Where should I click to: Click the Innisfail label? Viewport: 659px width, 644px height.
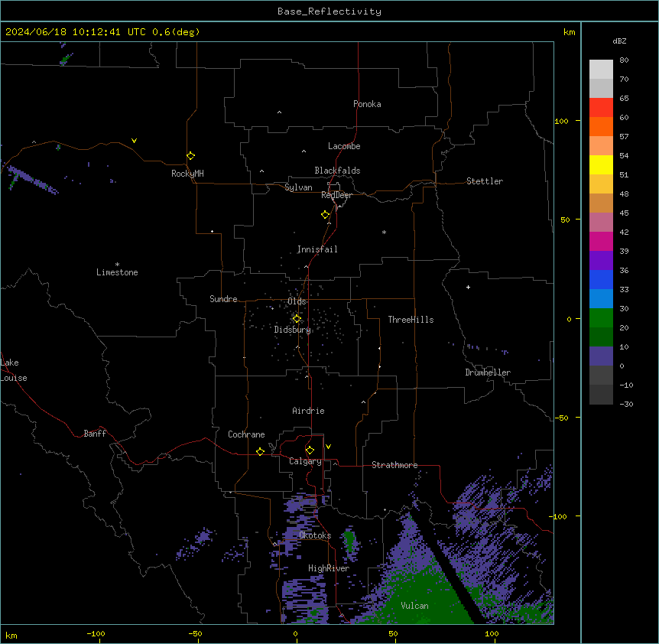pos(317,249)
